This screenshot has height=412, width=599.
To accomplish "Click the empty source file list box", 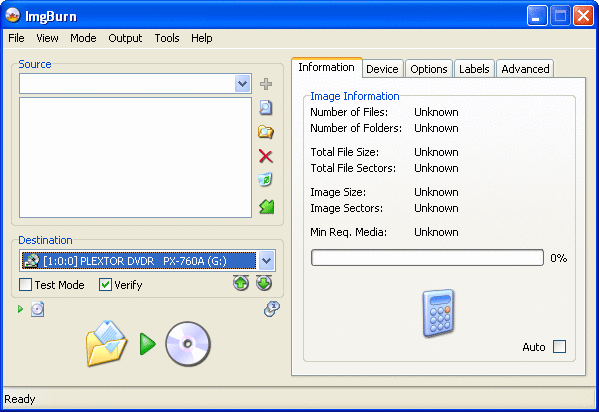I will point(135,157).
